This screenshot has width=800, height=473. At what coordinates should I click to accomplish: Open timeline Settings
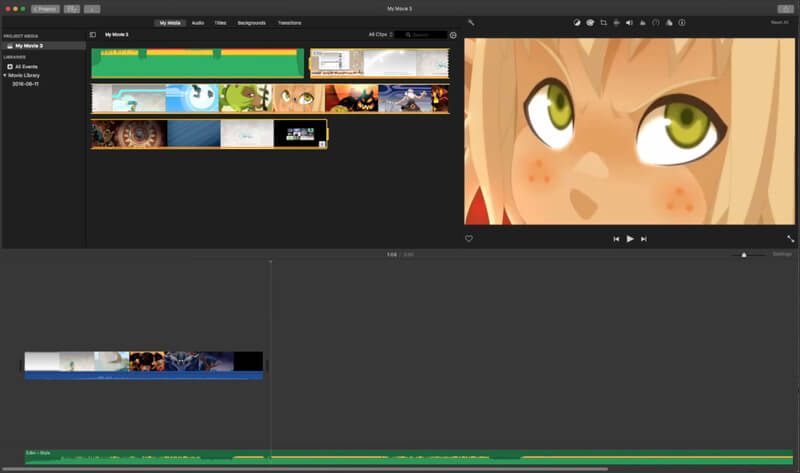782,254
